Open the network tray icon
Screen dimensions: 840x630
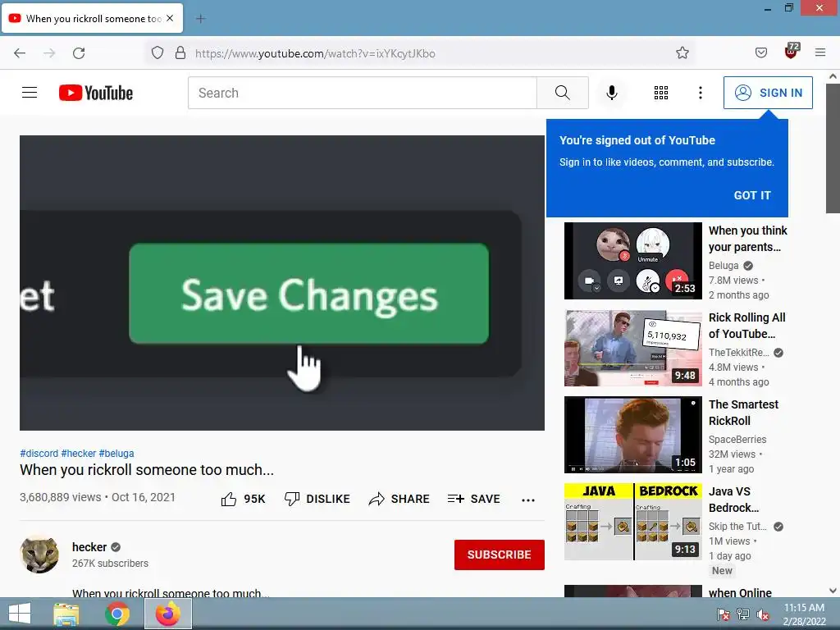point(743,614)
